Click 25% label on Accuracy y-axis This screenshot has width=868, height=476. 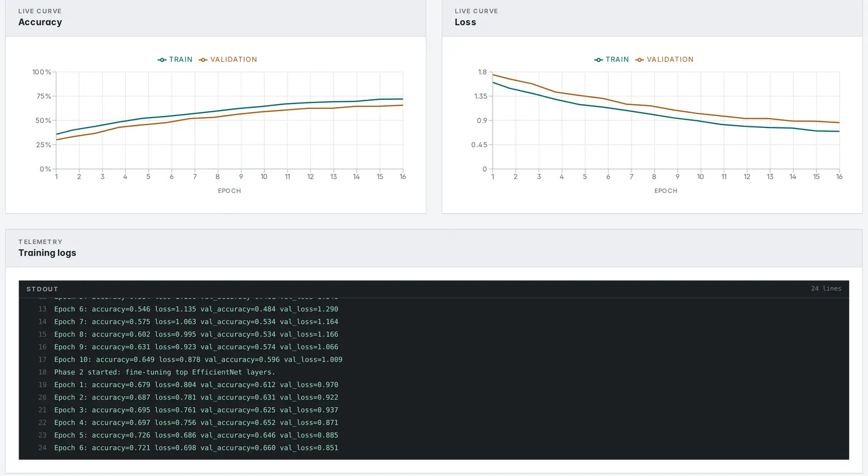pos(43,145)
